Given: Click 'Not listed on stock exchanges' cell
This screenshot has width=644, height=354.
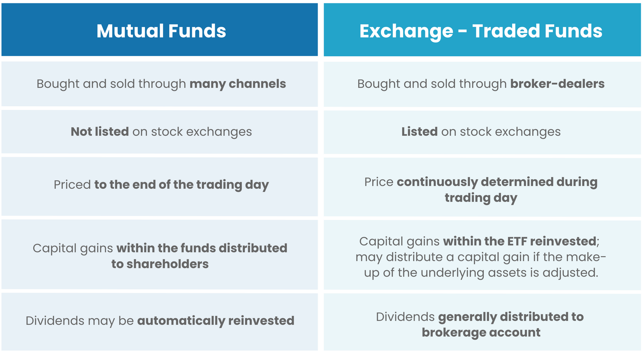Looking at the screenshot, I should tap(160, 132).
